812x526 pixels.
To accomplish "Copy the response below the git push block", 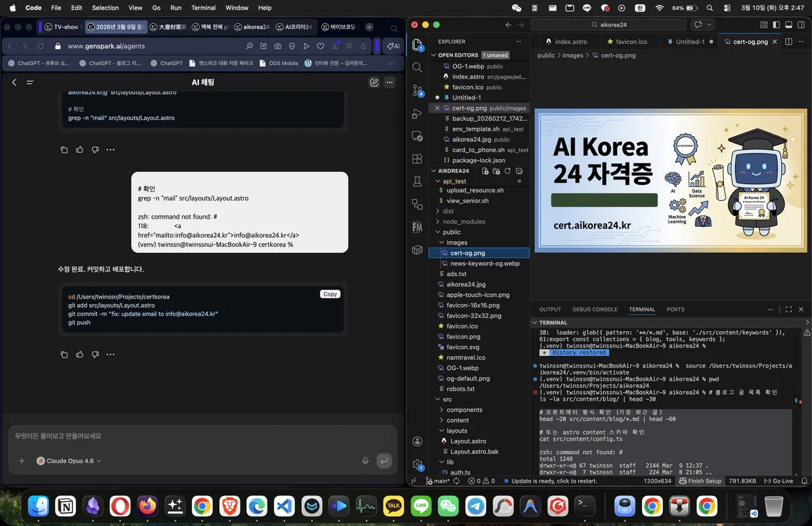I will click(64, 354).
